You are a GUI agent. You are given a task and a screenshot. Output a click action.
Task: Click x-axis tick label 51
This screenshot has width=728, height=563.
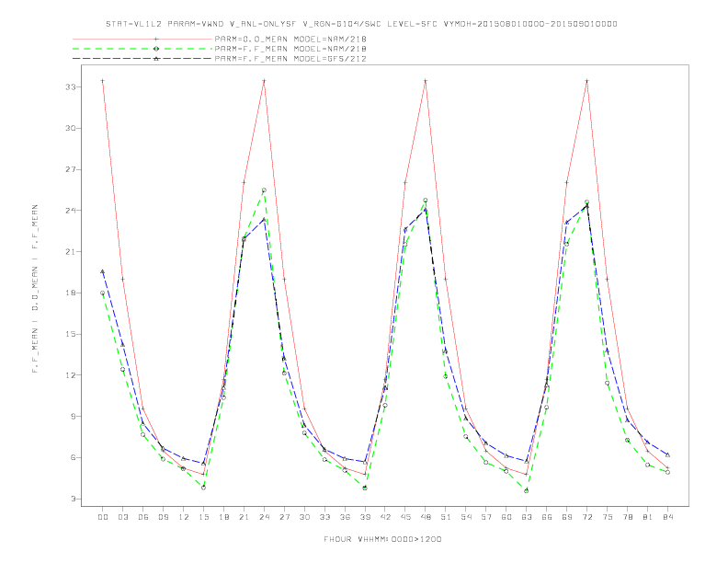click(x=446, y=517)
